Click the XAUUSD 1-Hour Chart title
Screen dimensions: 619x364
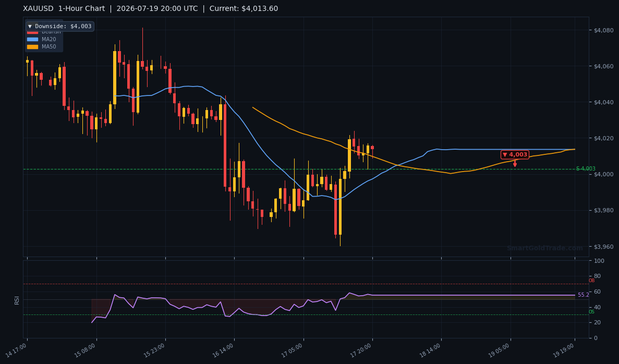pos(64,9)
